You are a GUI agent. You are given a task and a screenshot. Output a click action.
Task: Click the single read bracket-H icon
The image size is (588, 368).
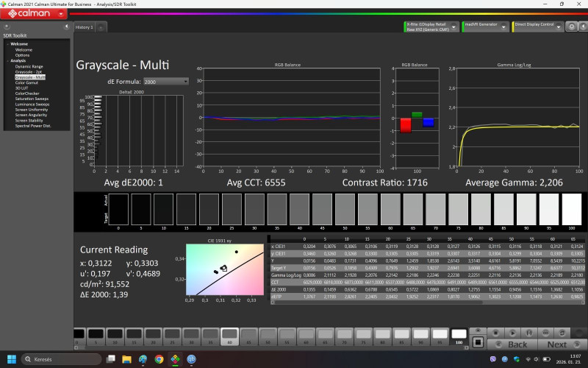[x=529, y=333]
